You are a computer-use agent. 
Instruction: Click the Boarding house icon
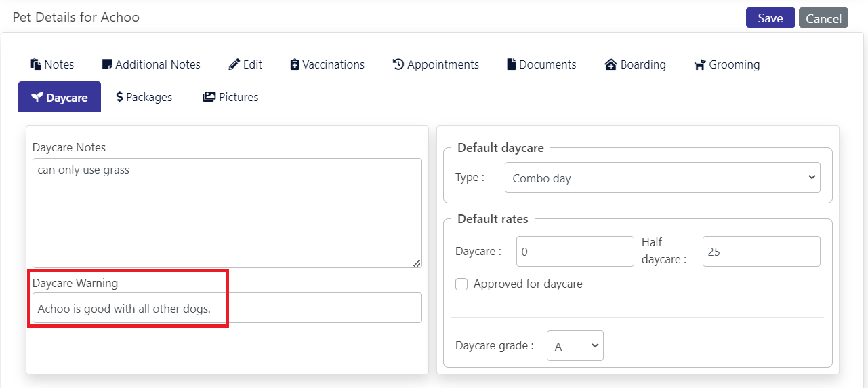pyautogui.click(x=611, y=64)
